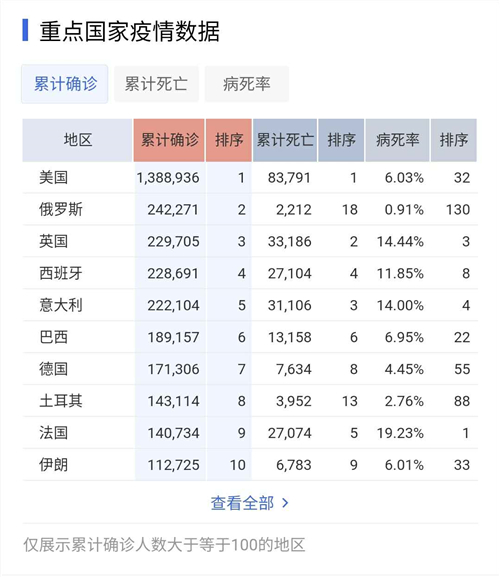Image resolution: width=500 pixels, height=577 pixels.
Task: Select the 俄罗斯 row
Action: point(250,209)
